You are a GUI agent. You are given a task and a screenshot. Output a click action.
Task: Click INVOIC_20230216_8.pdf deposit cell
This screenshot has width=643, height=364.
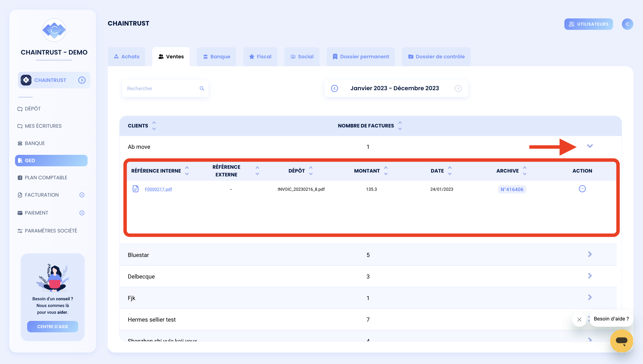pos(301,189)
